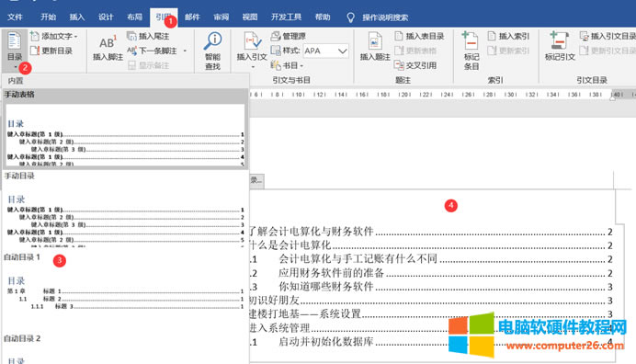Click the 添加文字 icon
Screen dimensions: 636x364
click(35, 36)
